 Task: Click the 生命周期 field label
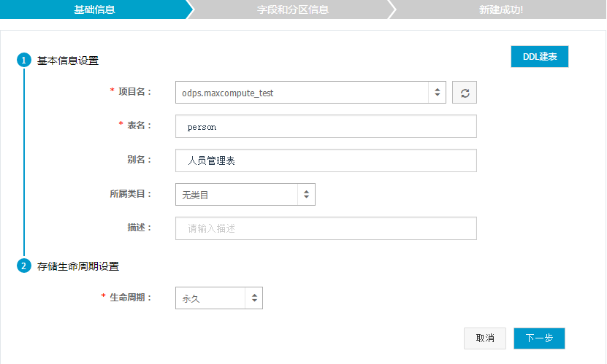coord(131,298)
